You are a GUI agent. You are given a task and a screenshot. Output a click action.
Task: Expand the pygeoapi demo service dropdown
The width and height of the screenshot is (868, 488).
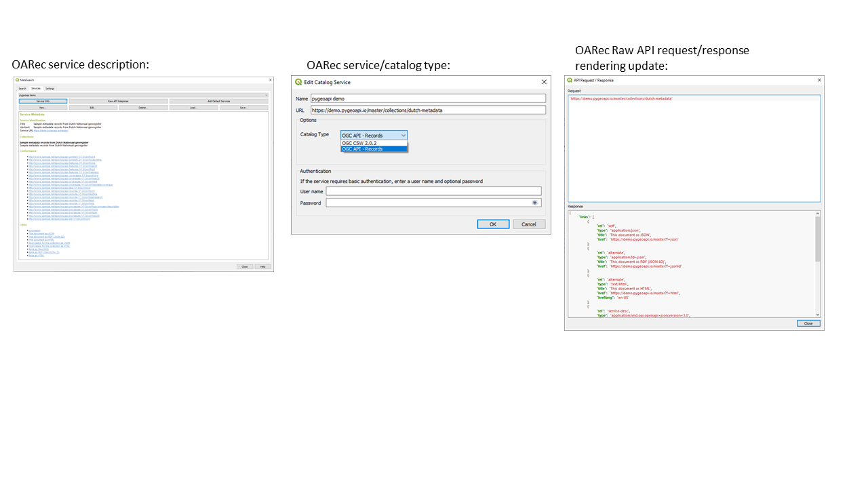[143, 95]
